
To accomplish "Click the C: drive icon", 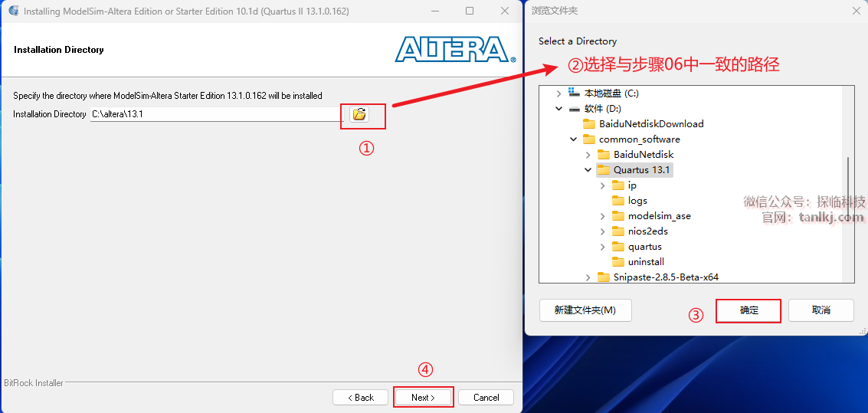I will pos(574,93).
